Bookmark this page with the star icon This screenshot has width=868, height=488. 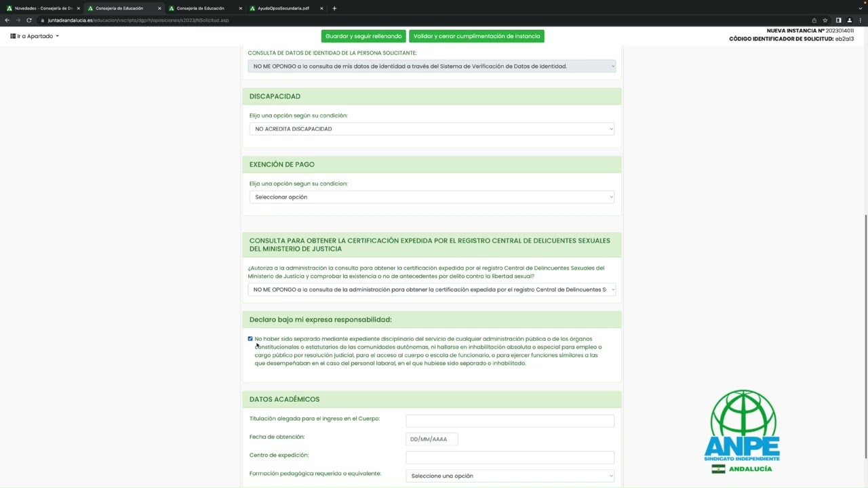(825, 20)
